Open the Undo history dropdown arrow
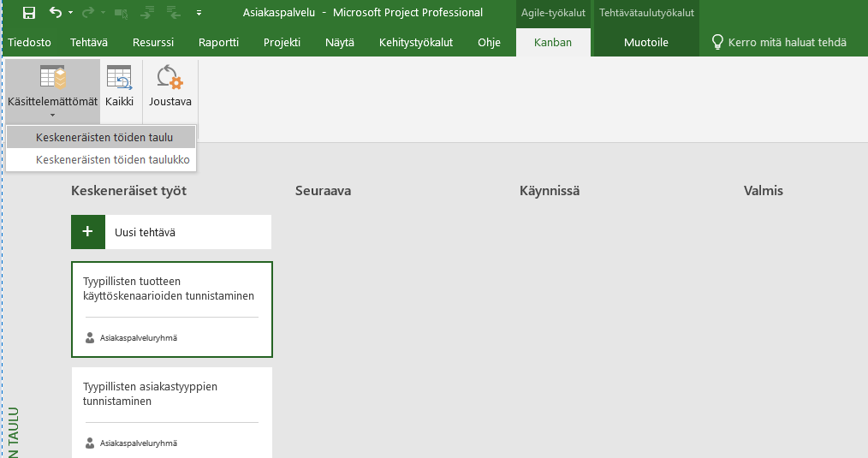868x458 pixels. click(70, 13)
